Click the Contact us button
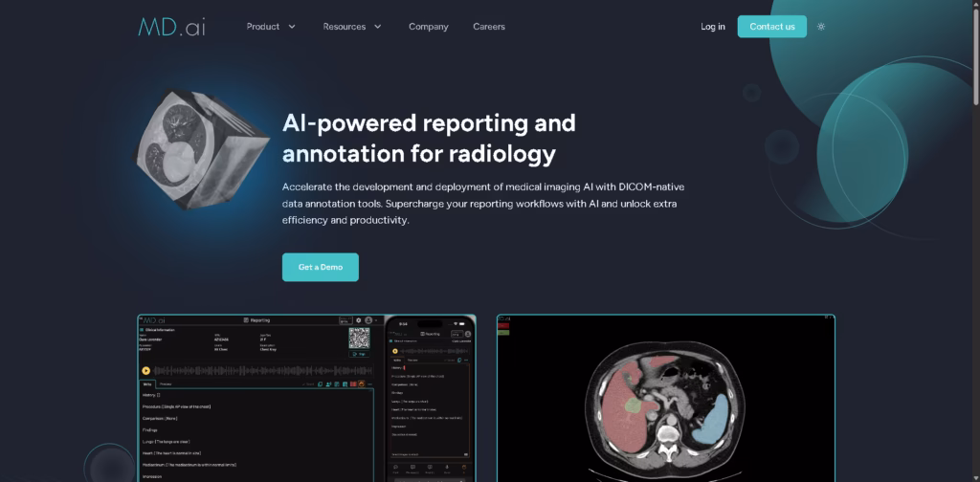 tap(772, 27)
